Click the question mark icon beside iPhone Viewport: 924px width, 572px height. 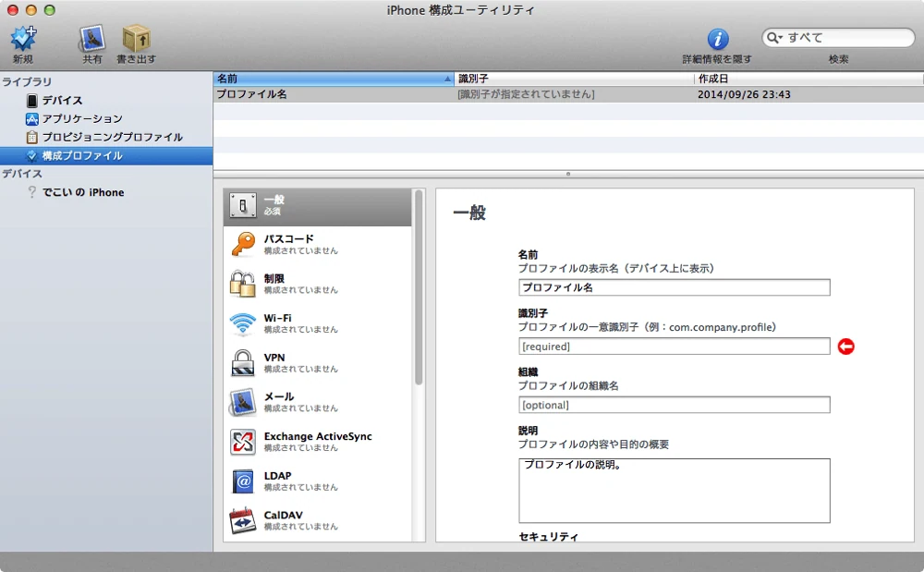coord(31,192)
